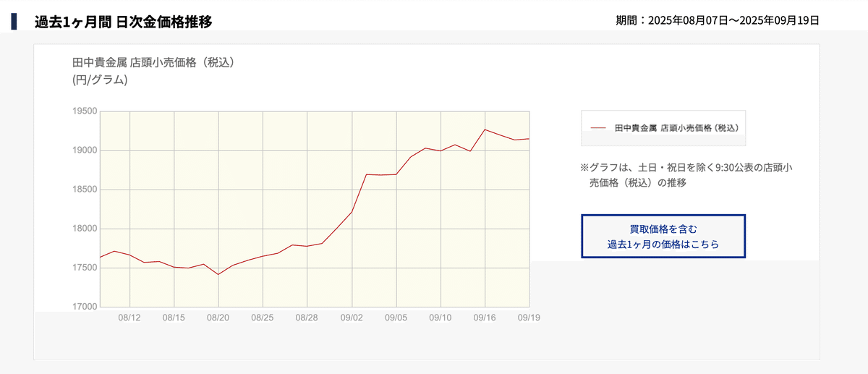Click the period text 2025年08月07日～2025年09月19日
Viewport: 868px width, 374px height.
pyautogui.click(x=733, y=20)
